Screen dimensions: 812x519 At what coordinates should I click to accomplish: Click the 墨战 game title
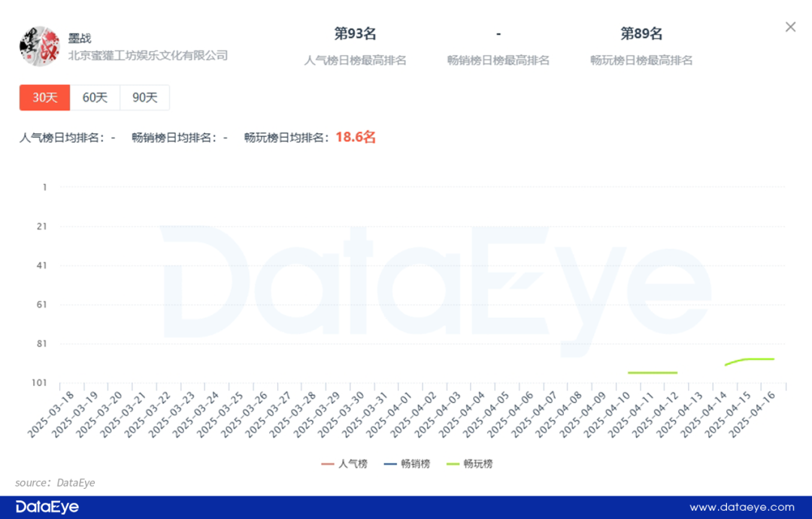point(80,38)
